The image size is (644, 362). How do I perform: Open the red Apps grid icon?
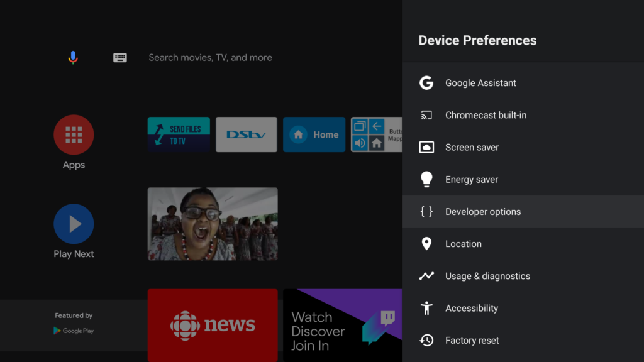(74, 134)
